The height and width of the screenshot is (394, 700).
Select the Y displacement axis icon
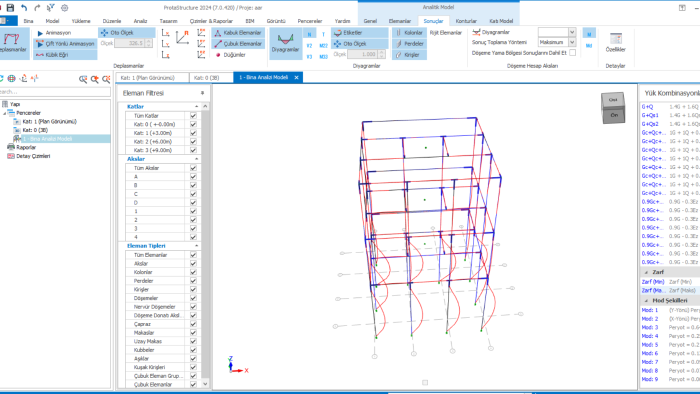click(x=166, y=44)
